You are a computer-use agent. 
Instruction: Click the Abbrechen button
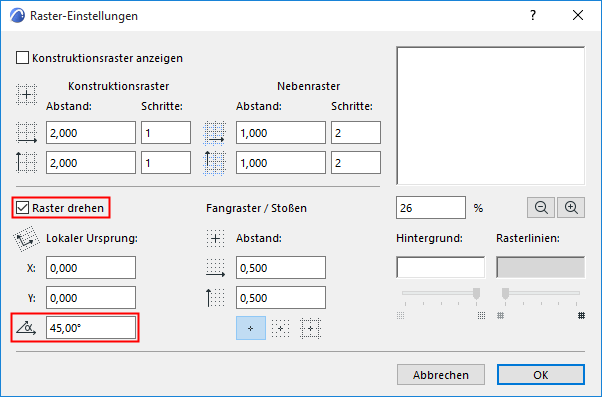(x=441, y=374)
